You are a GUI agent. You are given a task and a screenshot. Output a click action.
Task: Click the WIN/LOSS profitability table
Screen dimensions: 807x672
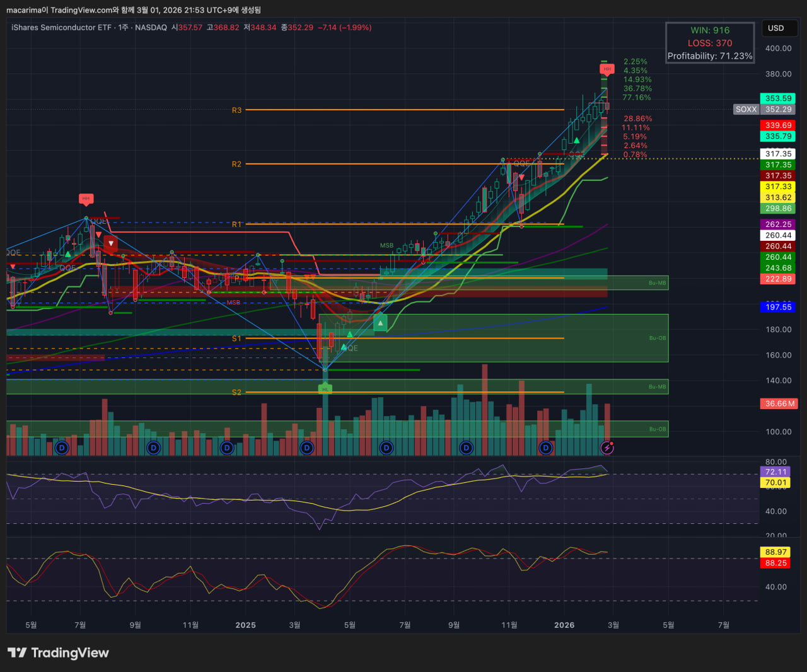(710, 43)
